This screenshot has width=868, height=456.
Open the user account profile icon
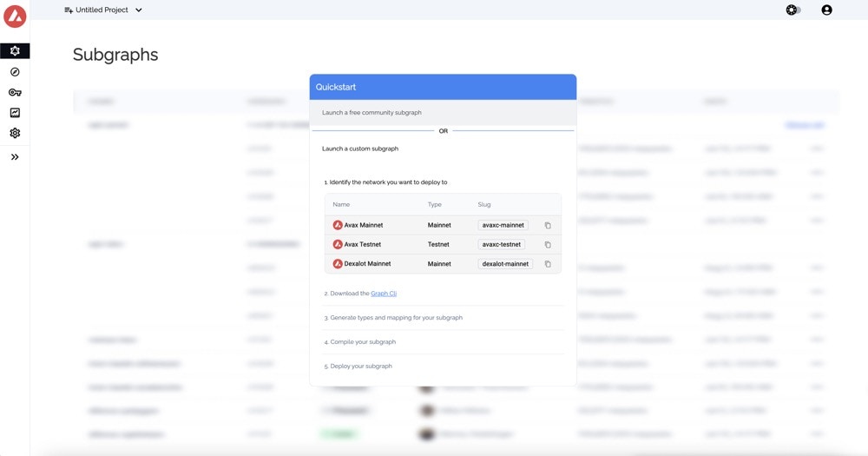(x=826, y=10)
